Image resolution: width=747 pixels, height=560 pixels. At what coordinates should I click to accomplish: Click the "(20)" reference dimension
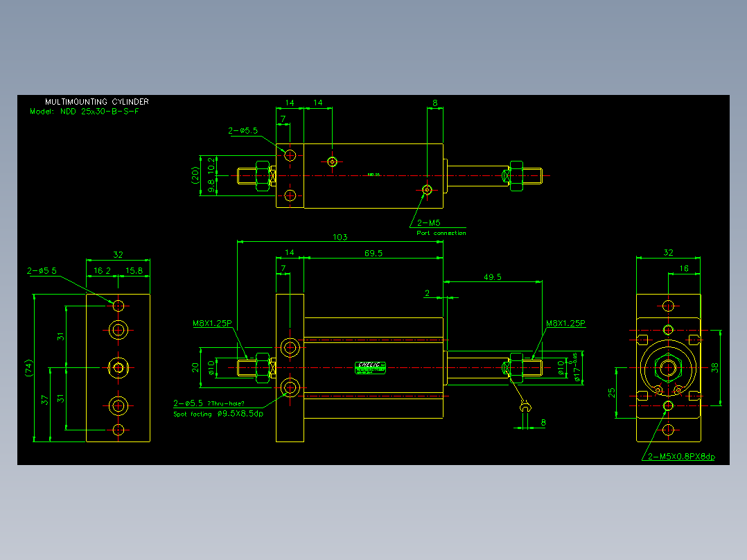[194, 175]
